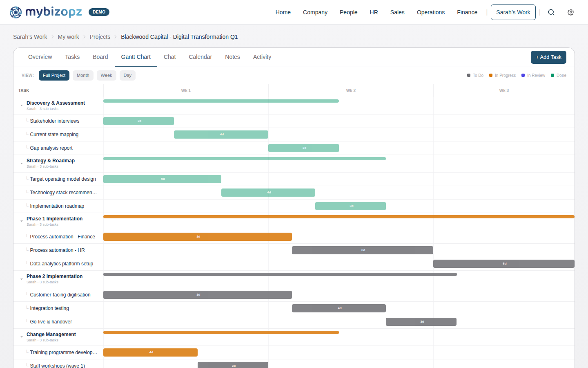Open the Operations menu
The height and width of the screenshot is (368, 588).
point(431,12)
